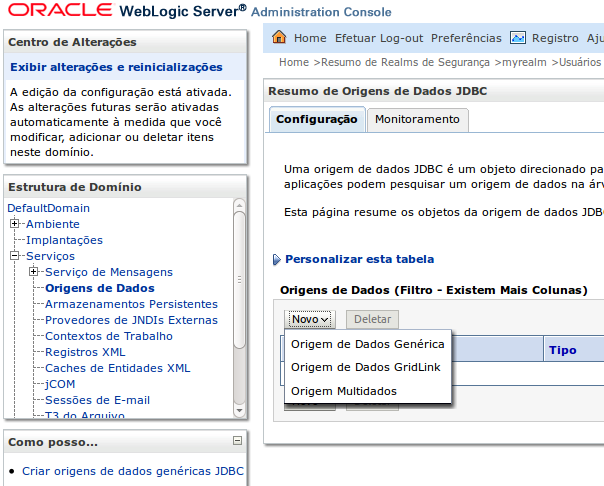Open Sessões de E-mail

tap(97, 400)
